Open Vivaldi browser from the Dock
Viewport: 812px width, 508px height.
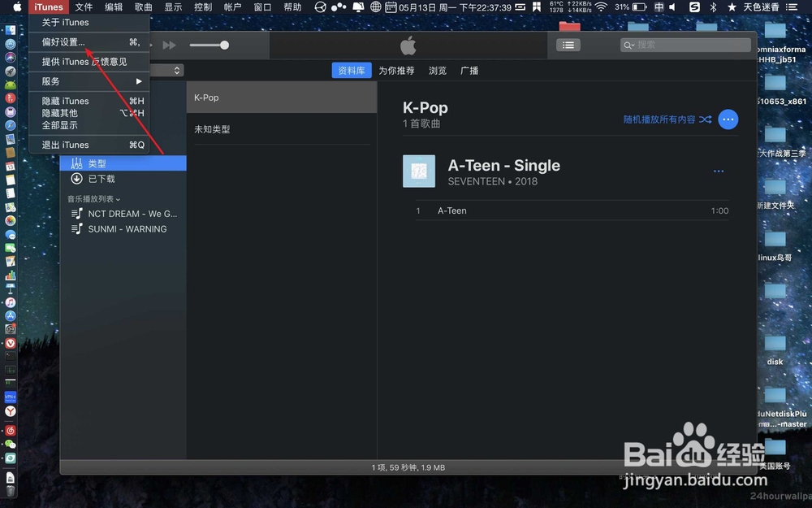coord(11,343)
